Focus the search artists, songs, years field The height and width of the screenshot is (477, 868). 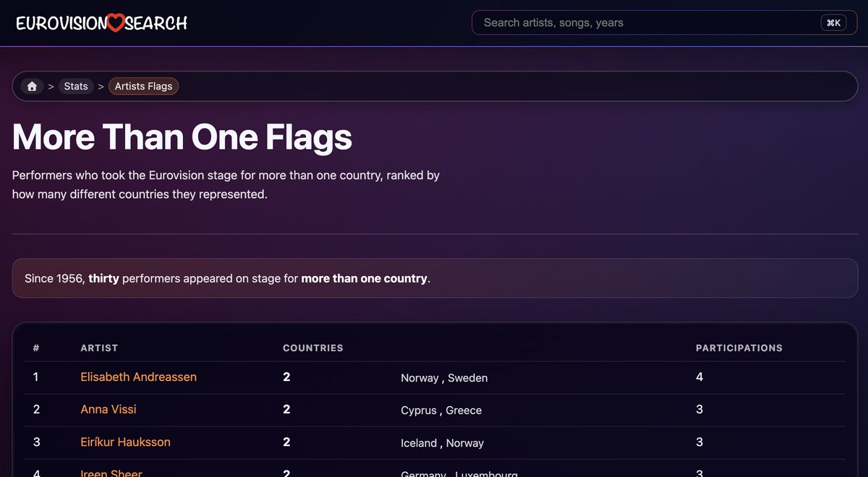(x=664, y=23)
